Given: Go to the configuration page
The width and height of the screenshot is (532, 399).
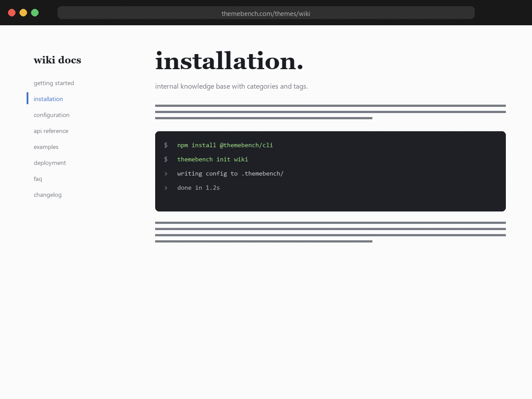Looking at the screenshot, I should click(51, 115).
